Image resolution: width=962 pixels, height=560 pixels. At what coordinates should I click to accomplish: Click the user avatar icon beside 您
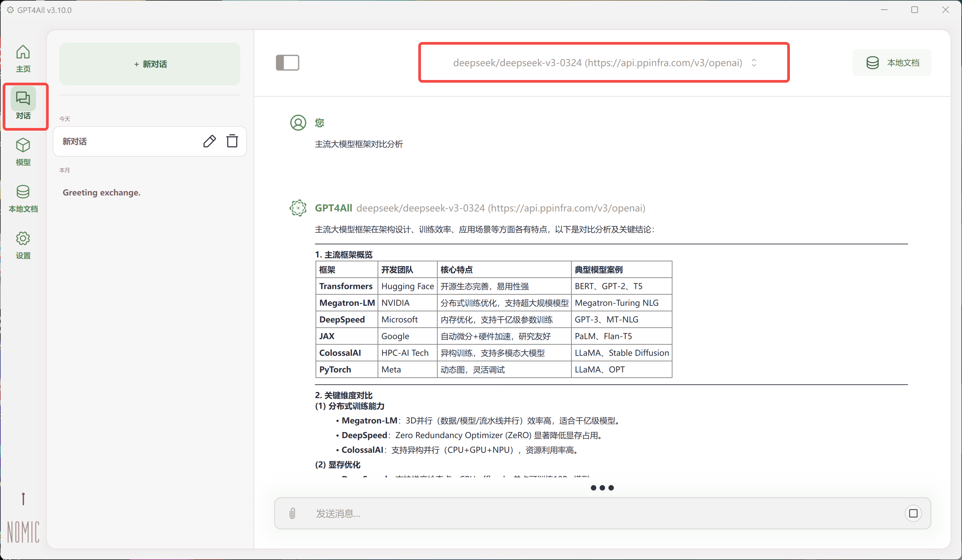pos(298,123)
